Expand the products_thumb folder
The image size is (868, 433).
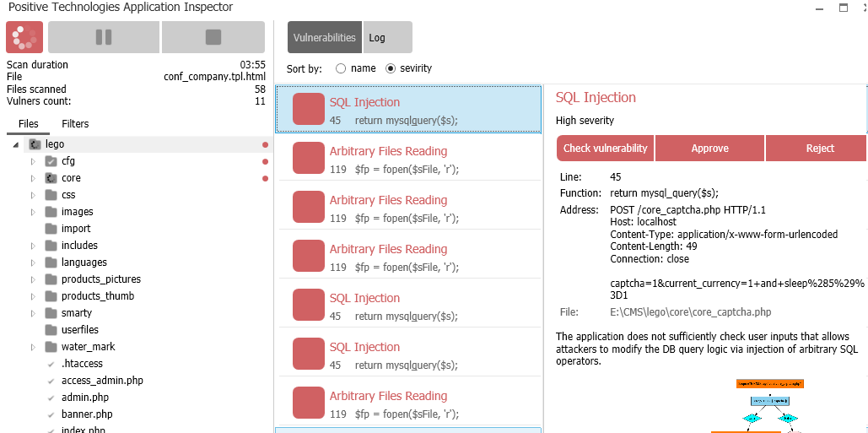pos(33,297)
